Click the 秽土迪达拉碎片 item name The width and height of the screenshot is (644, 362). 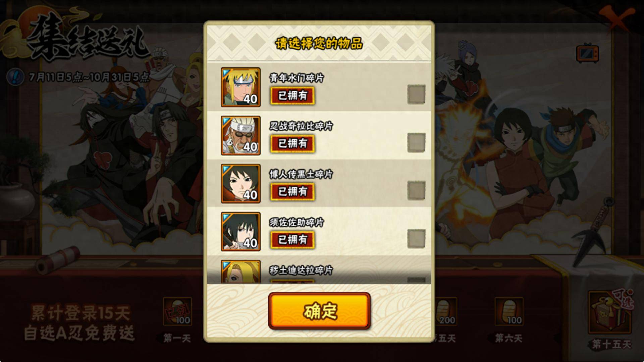tap(301, 270)
